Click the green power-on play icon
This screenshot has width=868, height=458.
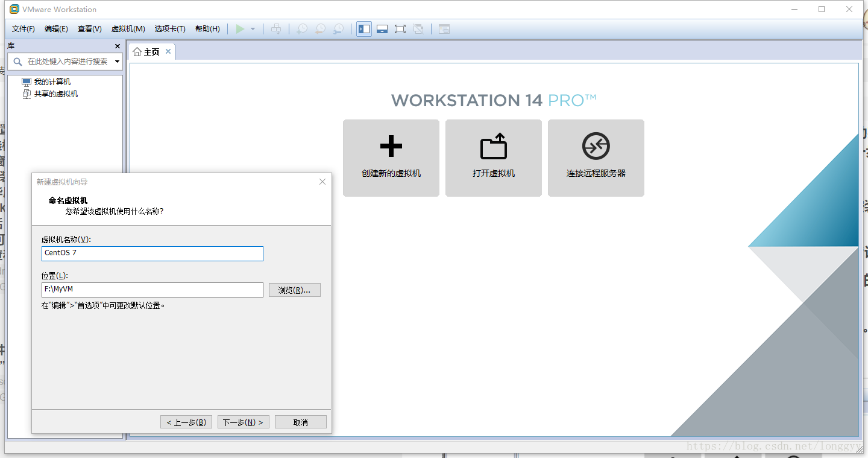tap(241, 29)
